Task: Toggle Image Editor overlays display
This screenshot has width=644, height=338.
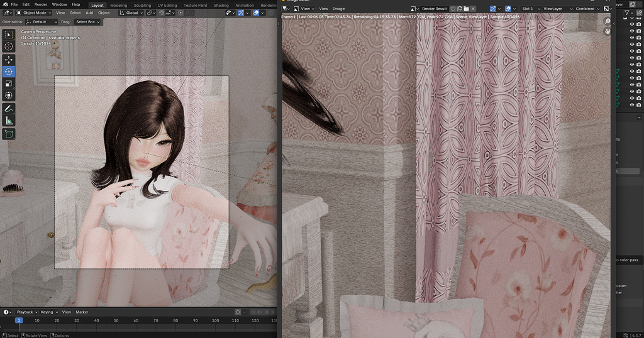Action: pyautogui.click(x=508, y=9)
